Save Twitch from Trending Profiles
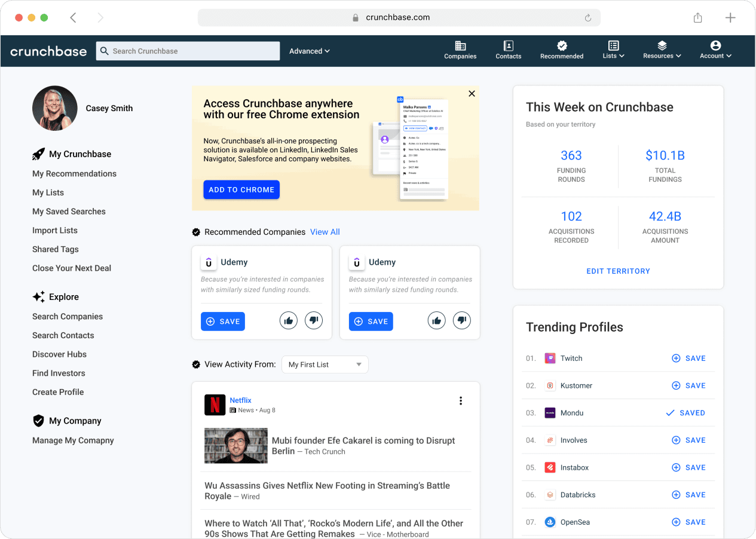Viewport: 756px width, 539px height. tap(688, 359)
